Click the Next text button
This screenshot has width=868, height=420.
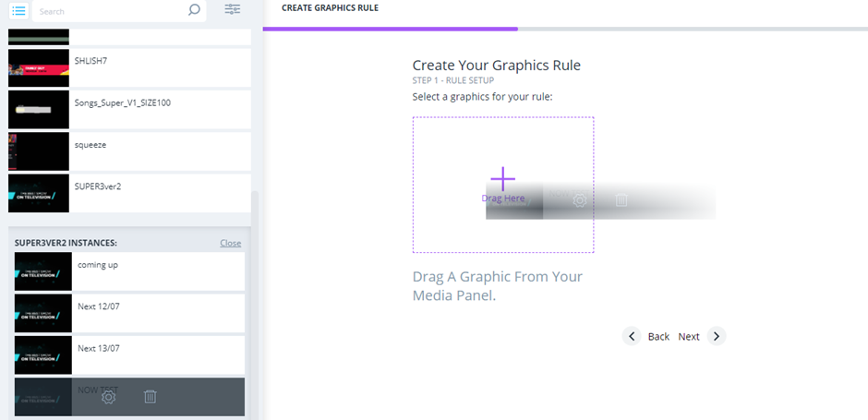click(689, 337)
